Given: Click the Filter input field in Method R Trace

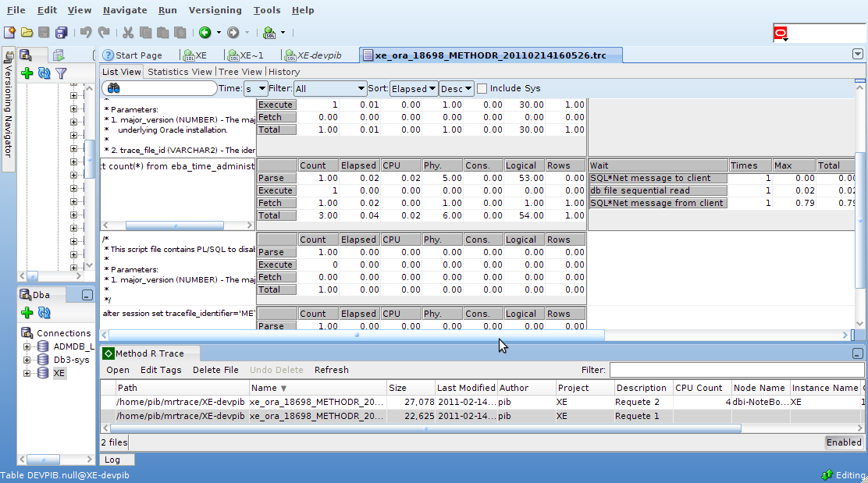Looking at the screenshot, I should (738, 370).
